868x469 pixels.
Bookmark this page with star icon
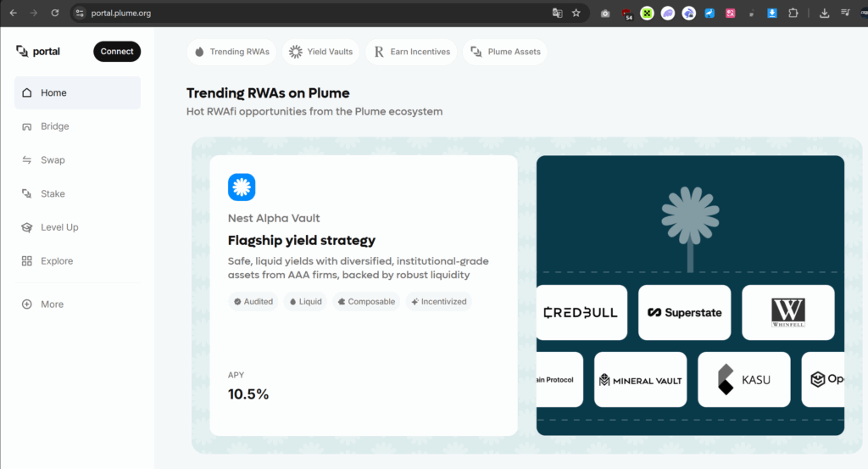[576, 13]
